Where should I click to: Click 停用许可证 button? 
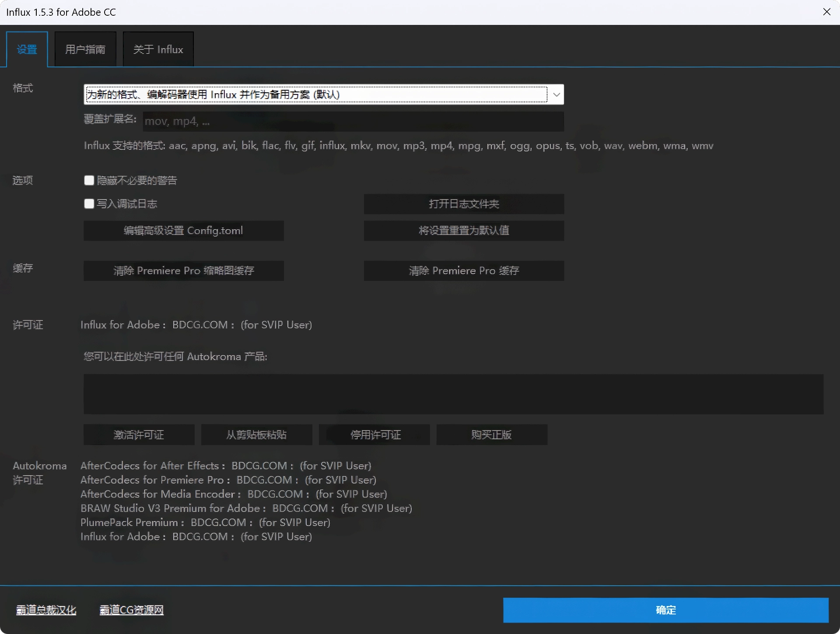374,435
